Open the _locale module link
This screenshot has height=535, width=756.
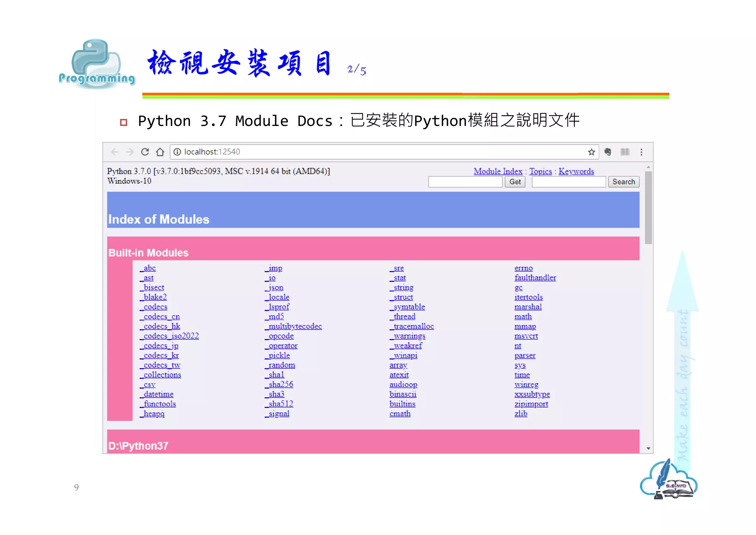click(277, 297)
